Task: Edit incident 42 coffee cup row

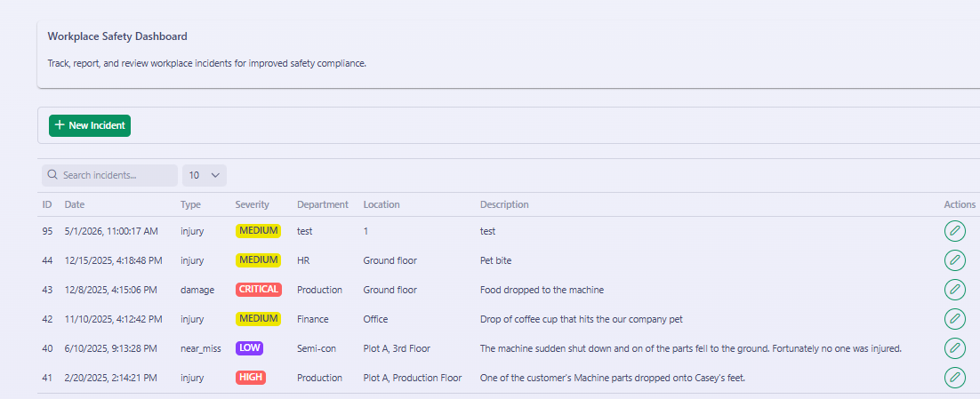Action: pyautogui.click(x=954, y=318)
